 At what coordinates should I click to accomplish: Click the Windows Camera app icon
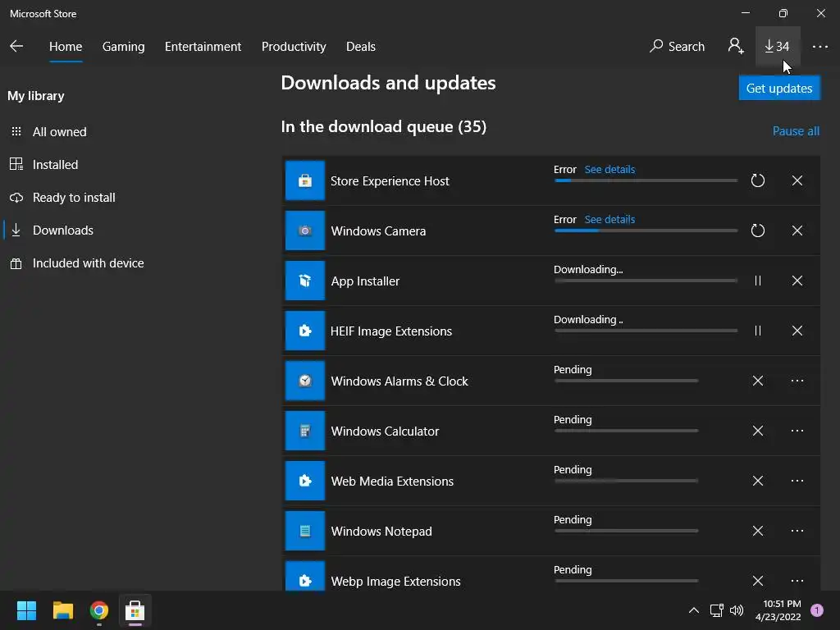tap(305, 231)
